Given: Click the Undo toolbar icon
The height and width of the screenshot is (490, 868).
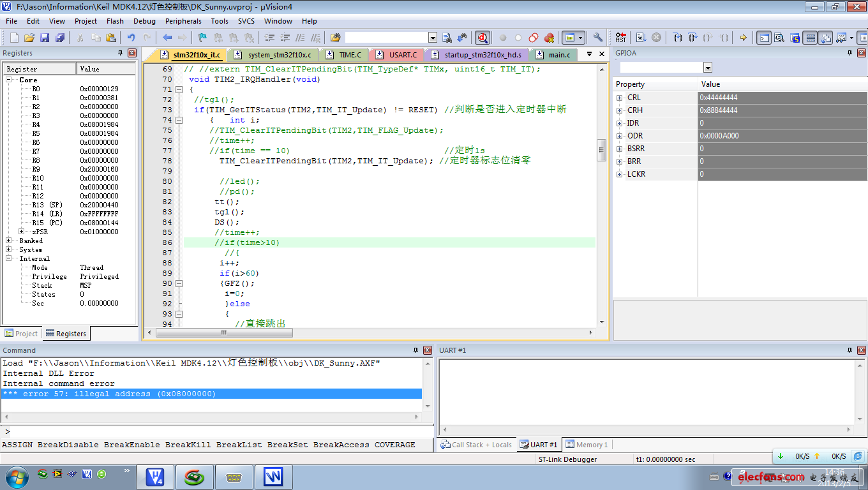Looking at the screenshot, I should click(x=131, y=38).
